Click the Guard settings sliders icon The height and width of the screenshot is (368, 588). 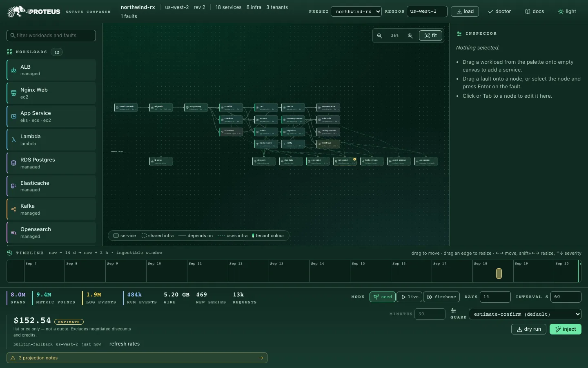click(x=453, y=311)
